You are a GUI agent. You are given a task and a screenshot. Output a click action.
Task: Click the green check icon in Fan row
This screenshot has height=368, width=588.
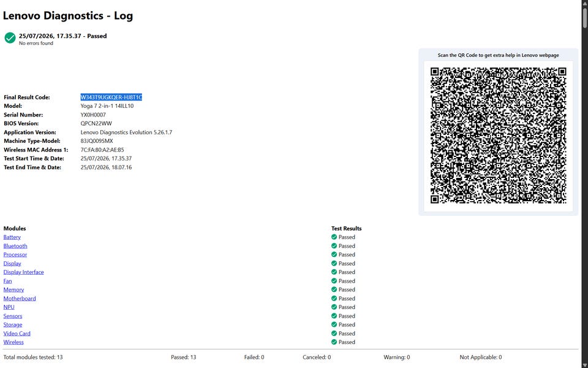point(334,281)
